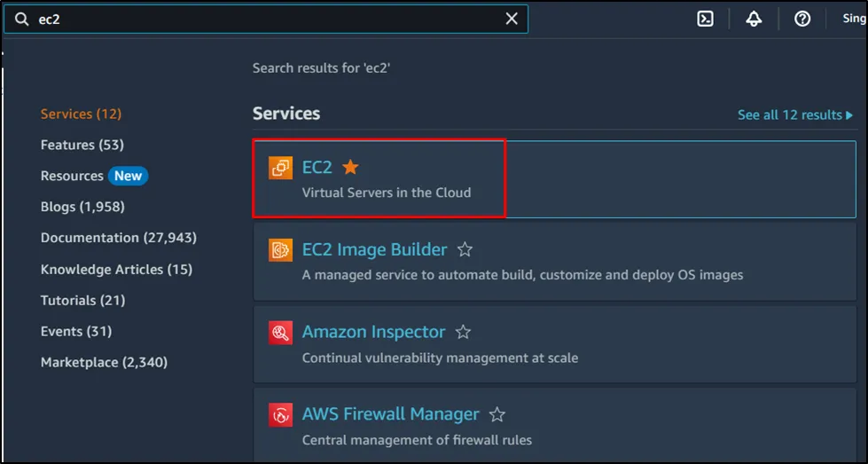Open the CloudShell terminal icon
Viewport: 868px width, 464px height.
706,19
